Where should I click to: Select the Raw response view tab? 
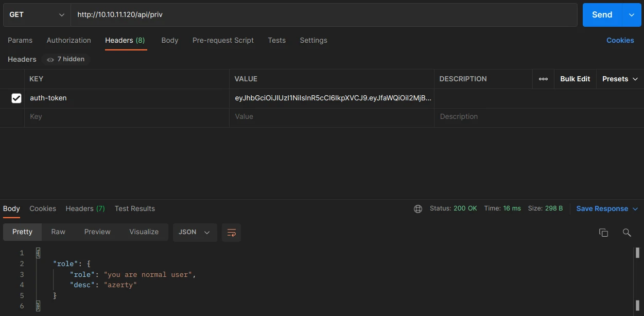(58, 232)
